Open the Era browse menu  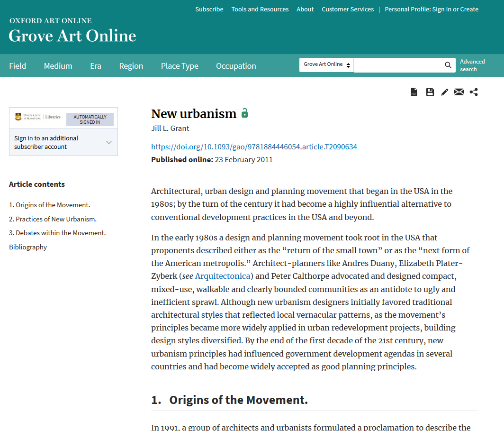[x=96, y=66]
